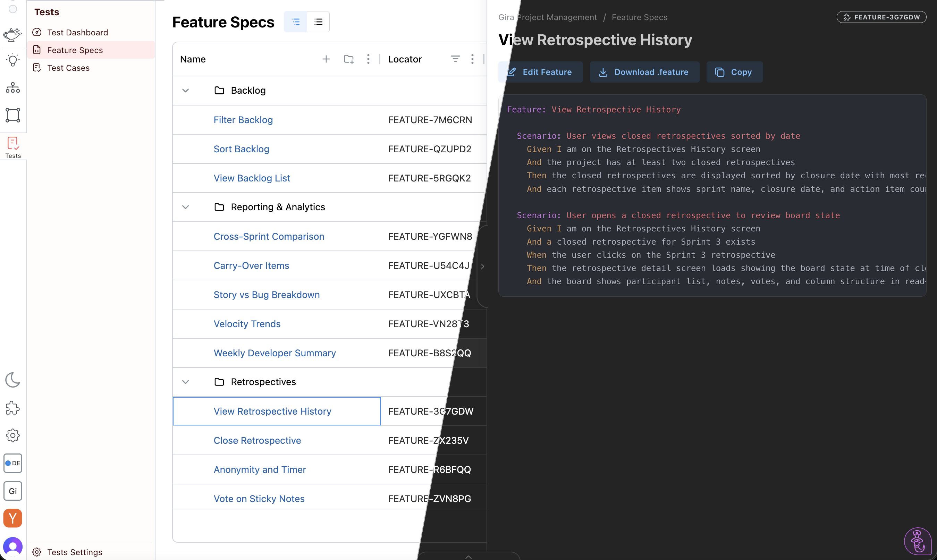The width and height of the screenshot is (937, 560).
Task: Click locator cell FEATURE-YGFWN8
Action: click(430, 237)
